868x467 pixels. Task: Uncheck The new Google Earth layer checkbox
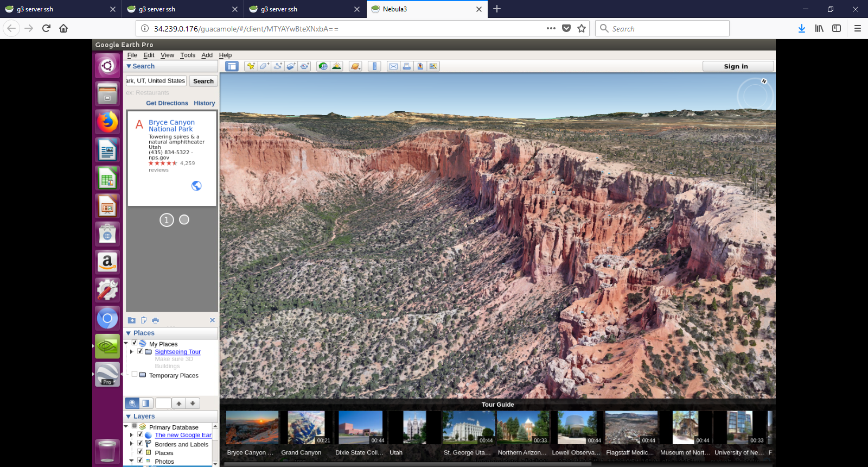(140, 434)
